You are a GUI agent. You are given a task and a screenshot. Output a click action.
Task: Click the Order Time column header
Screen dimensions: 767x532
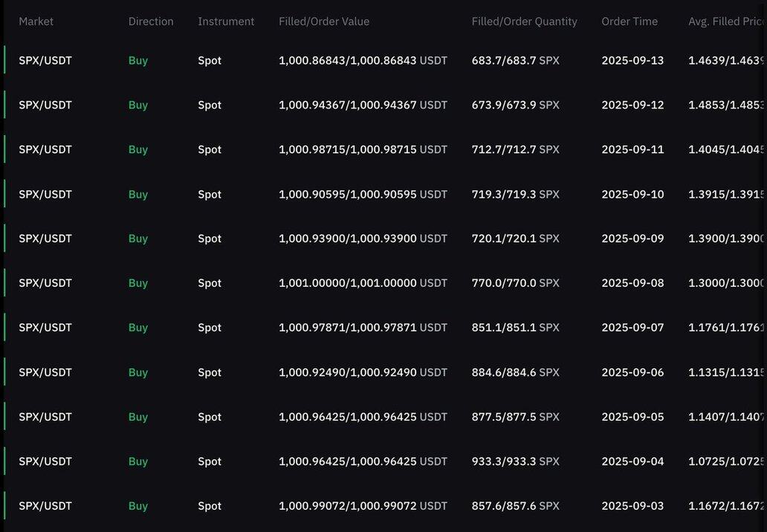[x=630, y=22]
